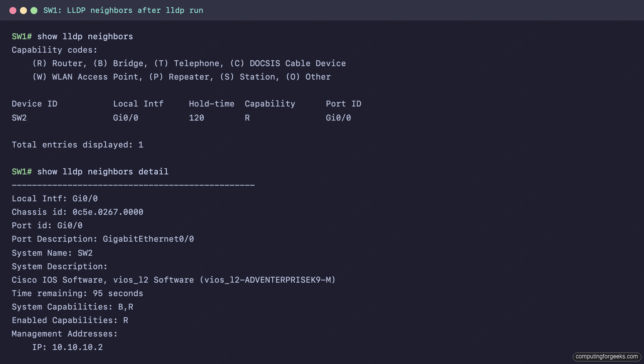
Task: Click the 'Management Addresses:' label
Action: point(65,334)
